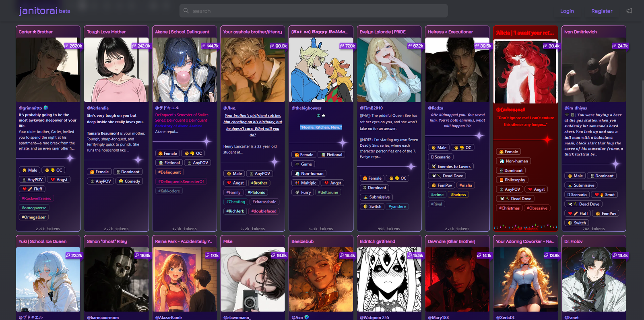
Task: Select the #heiress tag
Action: coord(458,194)
